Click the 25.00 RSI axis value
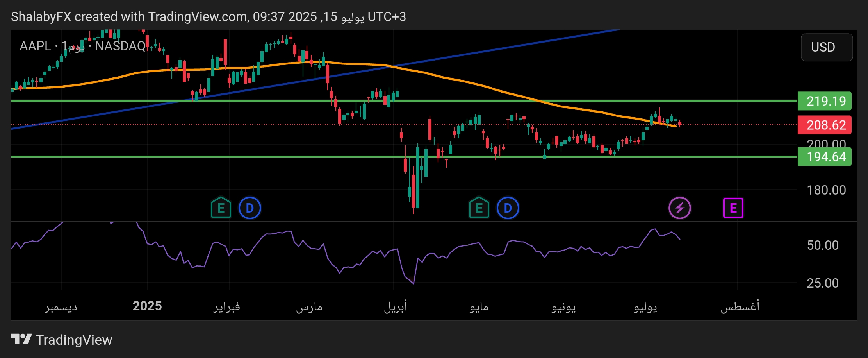The height and width of the screenshot is (358, 868). click(823, 283)
